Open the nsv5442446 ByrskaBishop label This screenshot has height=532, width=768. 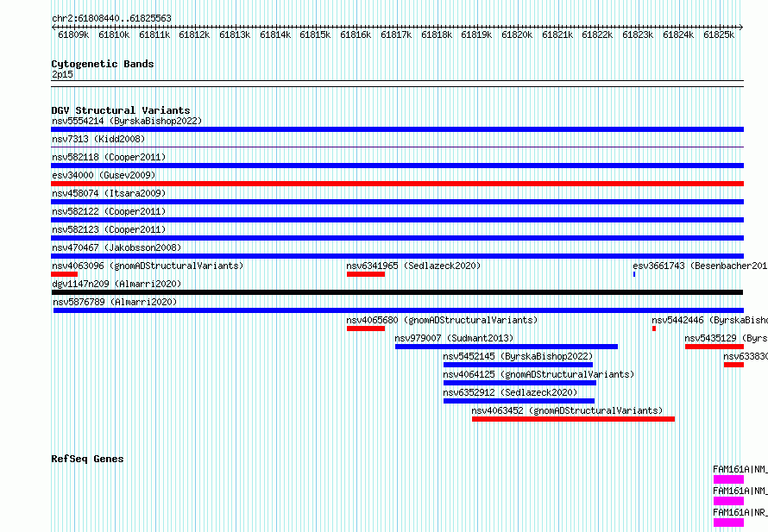(x=709, y=320)
